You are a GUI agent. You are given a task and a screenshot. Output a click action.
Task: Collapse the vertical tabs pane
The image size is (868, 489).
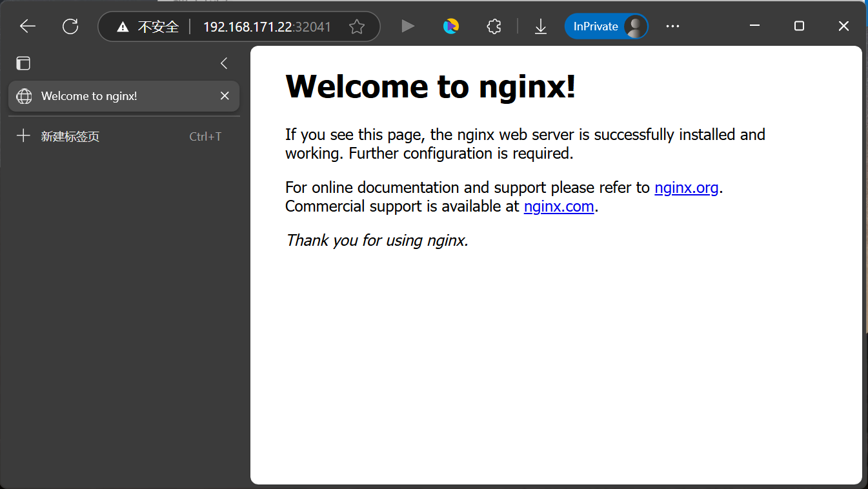[x=224, y=63]
